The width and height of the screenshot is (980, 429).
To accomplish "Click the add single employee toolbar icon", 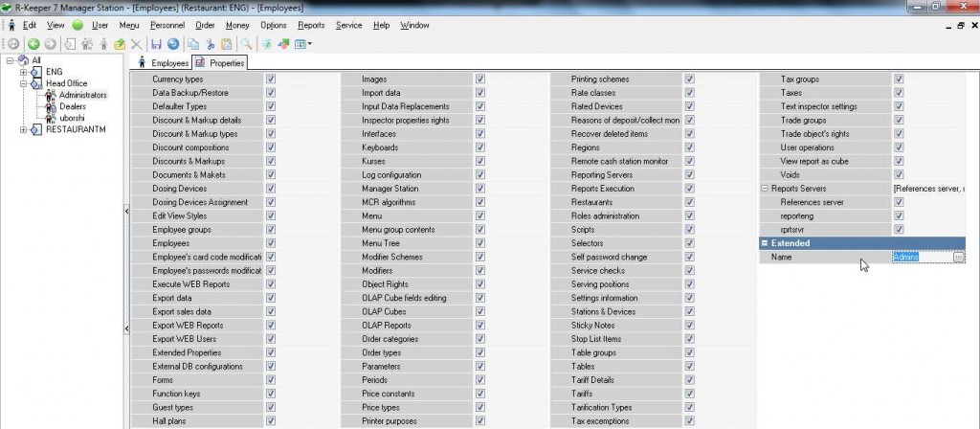I will [103, 44].
